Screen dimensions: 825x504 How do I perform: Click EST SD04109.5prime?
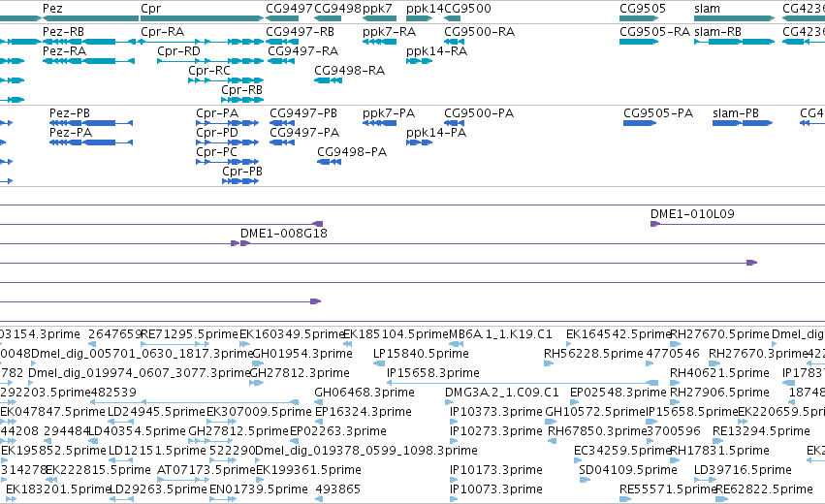[x=627, y=470]
